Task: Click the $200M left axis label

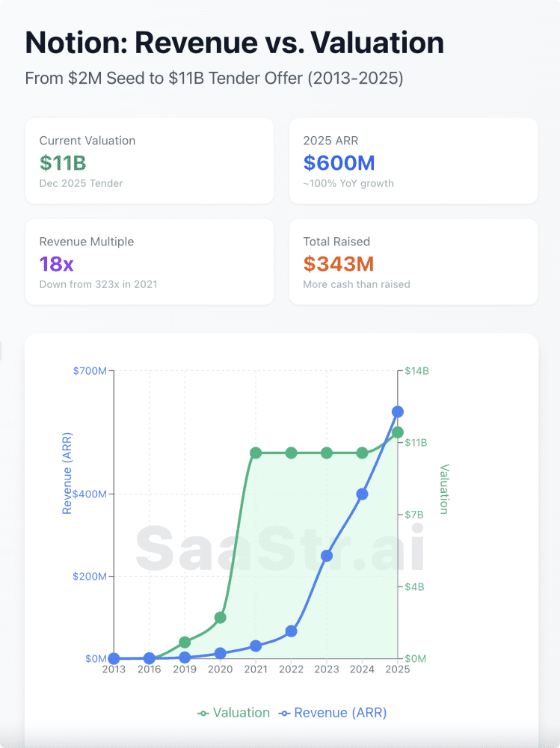Action: pyautogui.click(x=90, y=576)
